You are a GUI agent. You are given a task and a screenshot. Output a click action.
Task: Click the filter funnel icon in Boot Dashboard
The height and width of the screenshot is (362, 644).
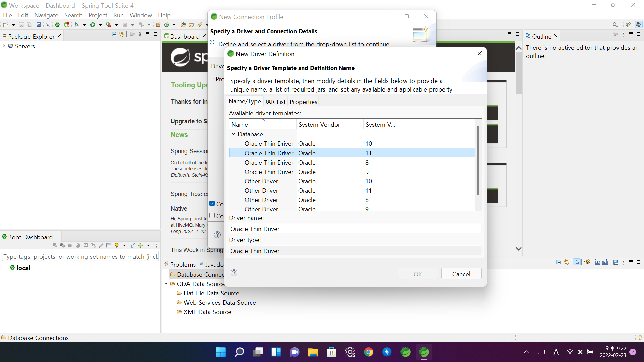click(132, 246)
